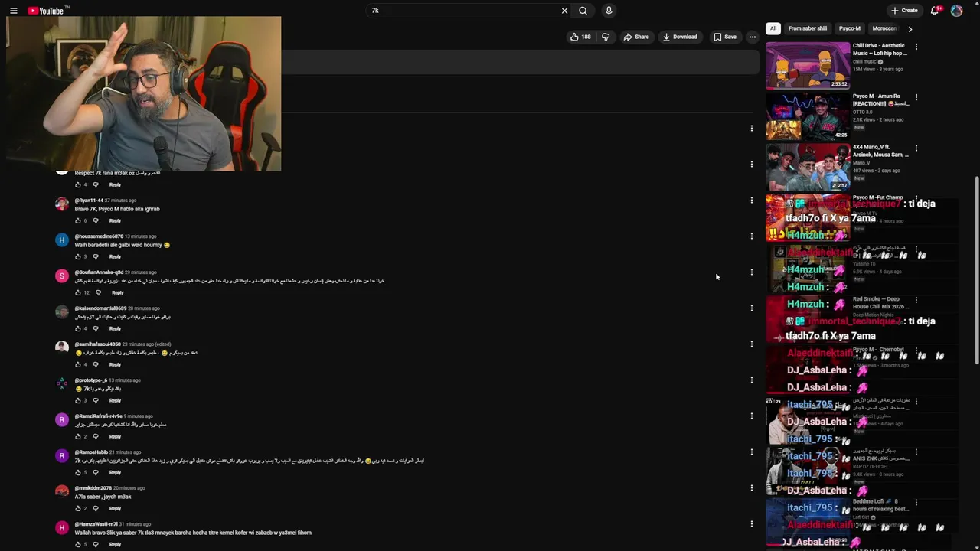Open the notifications bell
Image resolution: width=980 pixels, height=551 pixels.
click(935, 11)
